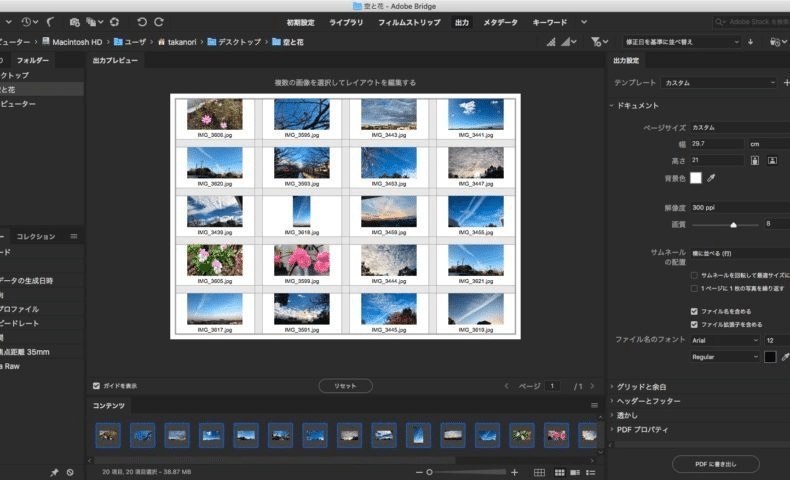Toggle ascending sort order arrow
790x480 pixels.
click(x=750, y=42)
